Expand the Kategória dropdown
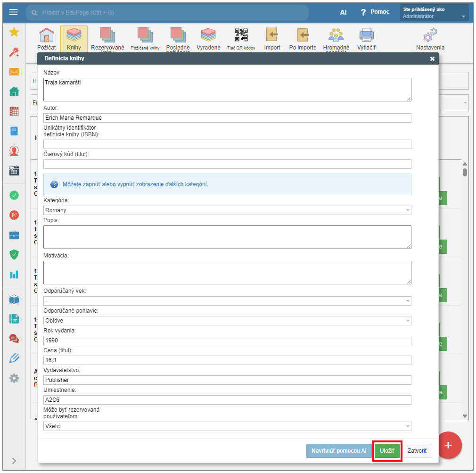The width and height of the screenshot is (476, 473). click(x=227, y=210)
